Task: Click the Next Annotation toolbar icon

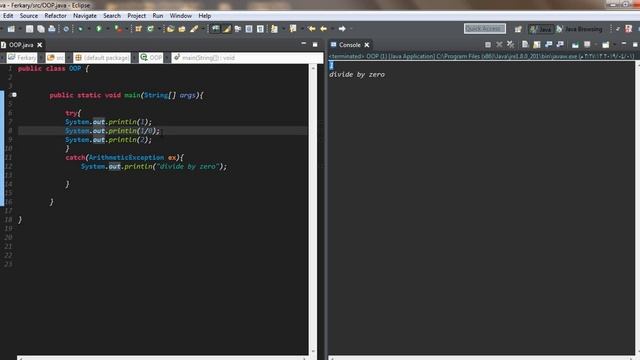Action: pos(274,29)
